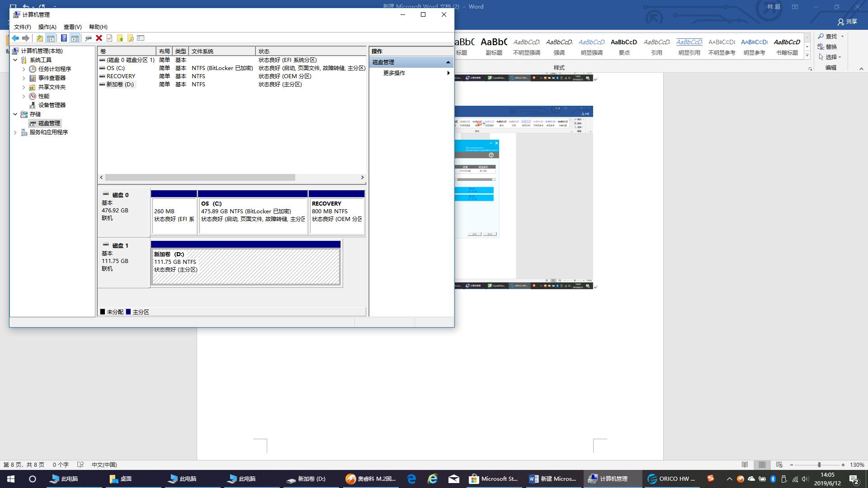Expand the Task Scheduler node
868x488 pixels.
[24, 69]
